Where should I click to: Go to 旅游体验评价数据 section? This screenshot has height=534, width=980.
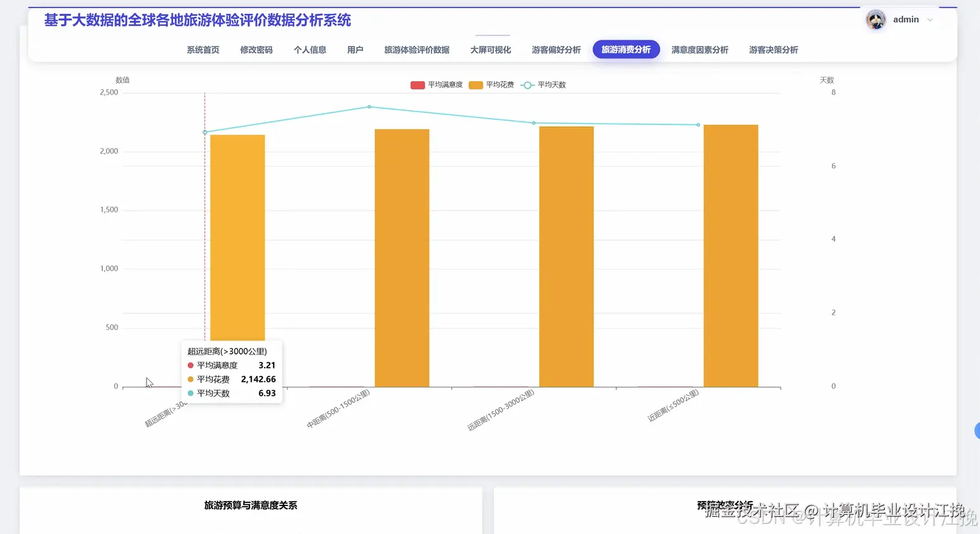coord(416,49)
